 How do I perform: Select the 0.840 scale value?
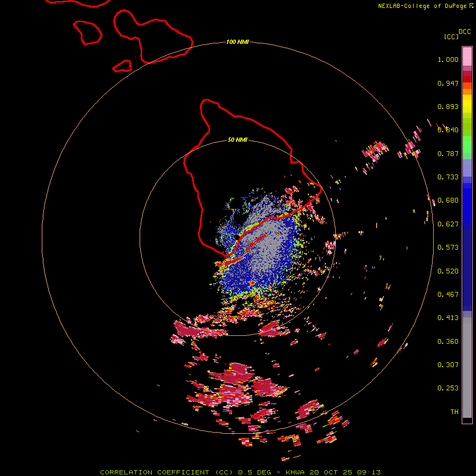point(448,130)
